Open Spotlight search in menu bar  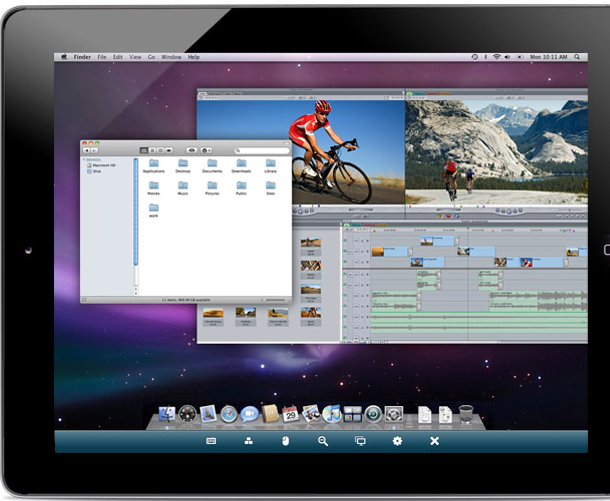click(577, 57)
